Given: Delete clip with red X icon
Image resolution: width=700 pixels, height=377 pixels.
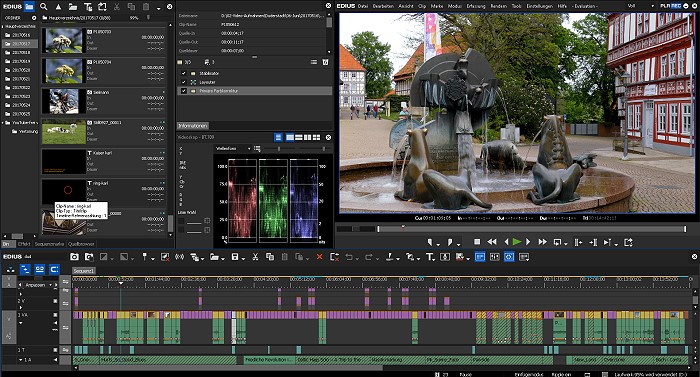Looking at the screenshot, I should point(319,257).
